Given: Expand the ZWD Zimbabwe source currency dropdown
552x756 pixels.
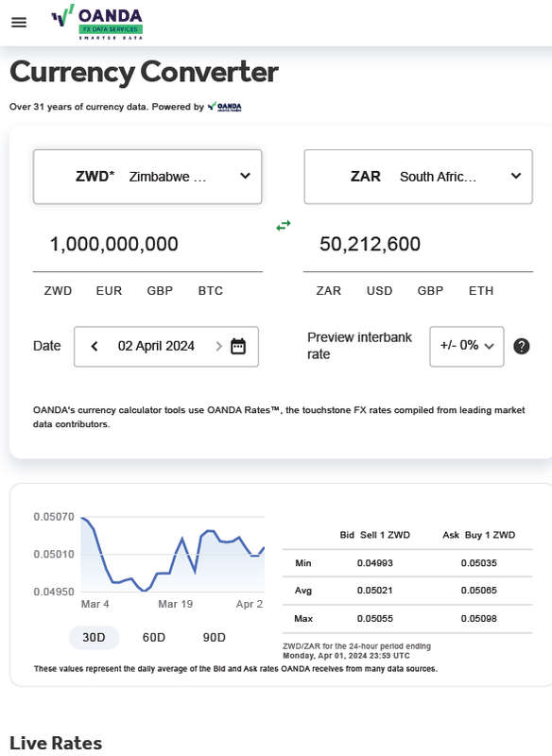Looking at the screenshot, I should (147, 177).
